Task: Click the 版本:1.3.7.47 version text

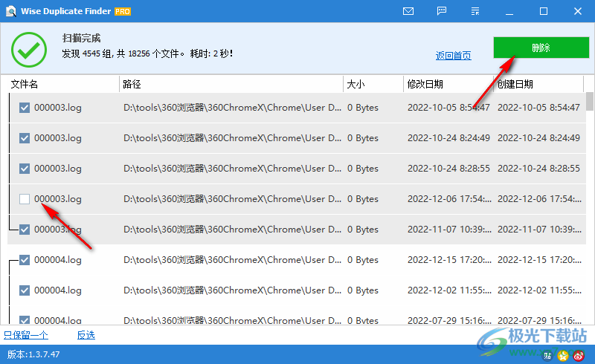Action: [x=33, y=354]
